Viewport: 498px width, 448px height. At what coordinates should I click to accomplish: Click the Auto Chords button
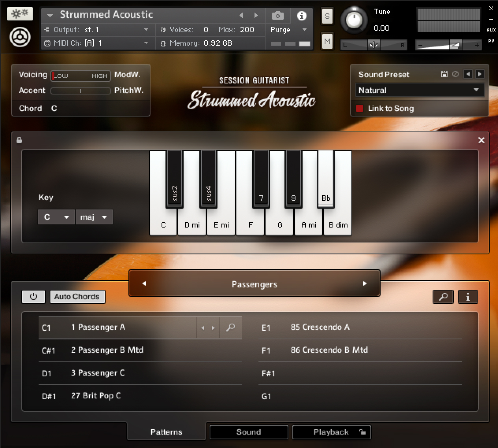(x=77, y=297)
